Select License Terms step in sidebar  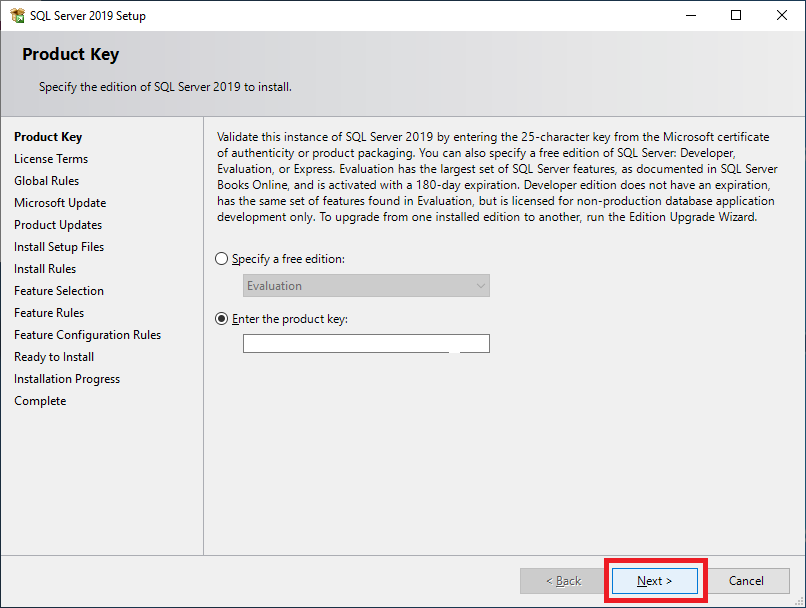point(51,159)
